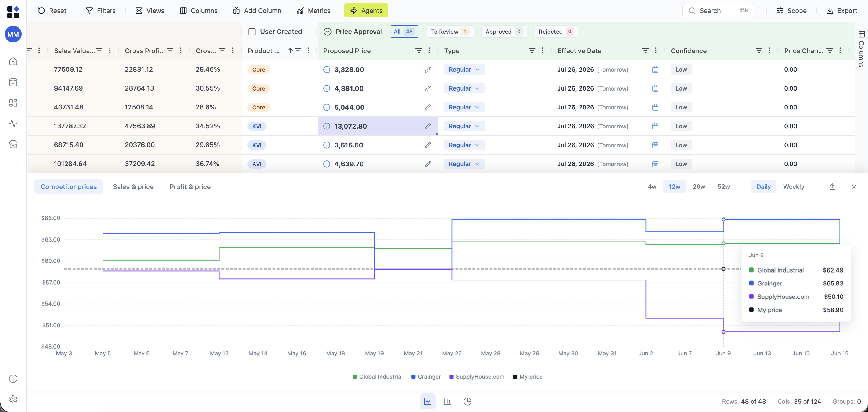
Task: Open Type dropdown for 3,616.60 row
Action: tap(464, 145)
